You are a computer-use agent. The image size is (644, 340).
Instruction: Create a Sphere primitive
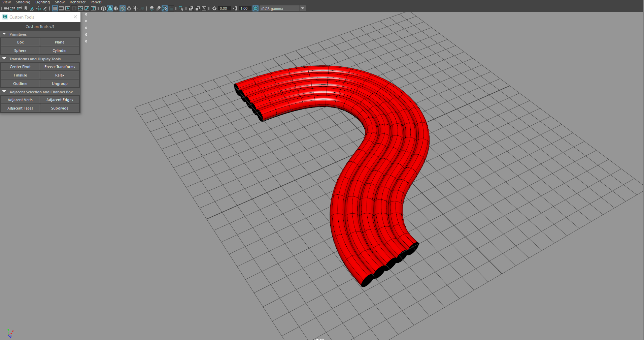pyautogui.click(x=20, y=50)
